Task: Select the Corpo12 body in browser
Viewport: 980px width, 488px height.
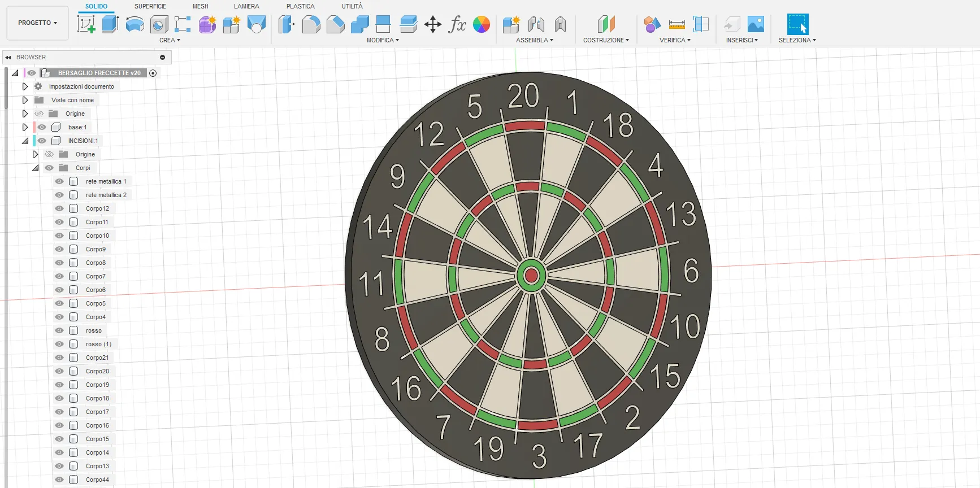Action: 97,208
